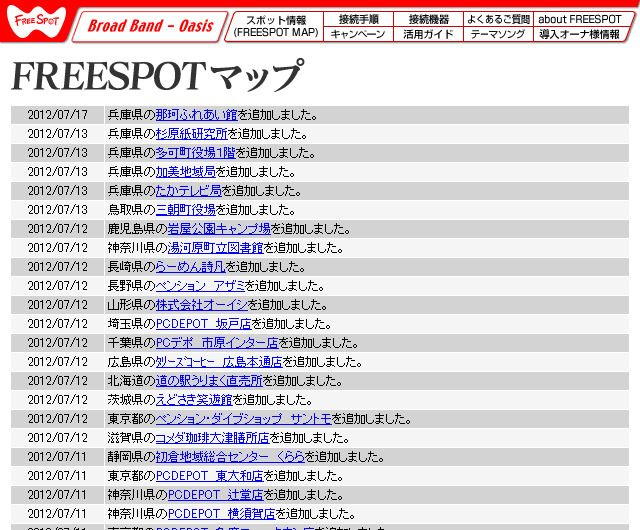Open the PCDEPOT 坂戸店 link
This screenshot has height=530, width=640.
click(x=204, y=323)
